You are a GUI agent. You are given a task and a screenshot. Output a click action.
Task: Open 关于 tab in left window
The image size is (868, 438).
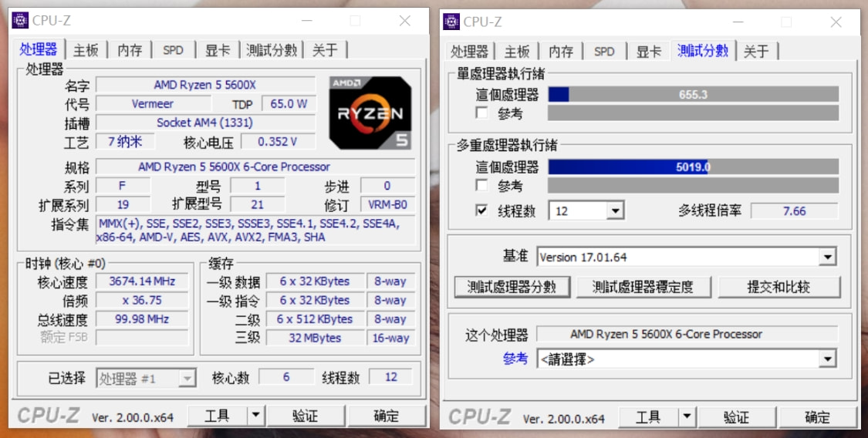tap(325, 50)
